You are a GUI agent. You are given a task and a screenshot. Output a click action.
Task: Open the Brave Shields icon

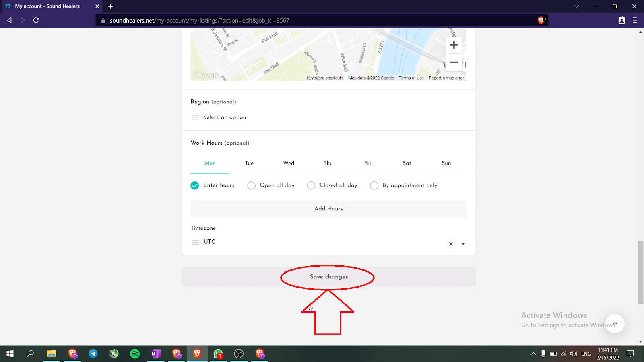click(541, 20)
